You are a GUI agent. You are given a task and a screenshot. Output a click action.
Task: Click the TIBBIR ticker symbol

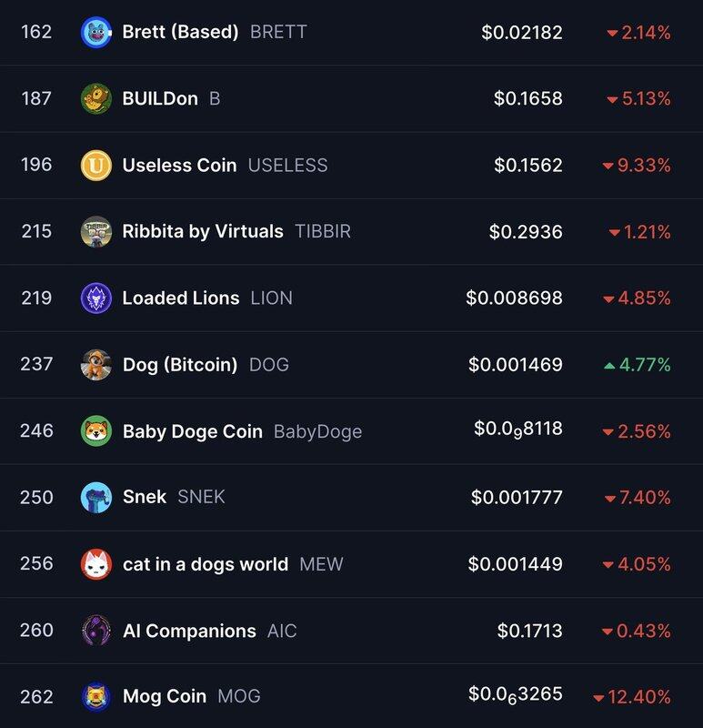(x=323, y=231)
